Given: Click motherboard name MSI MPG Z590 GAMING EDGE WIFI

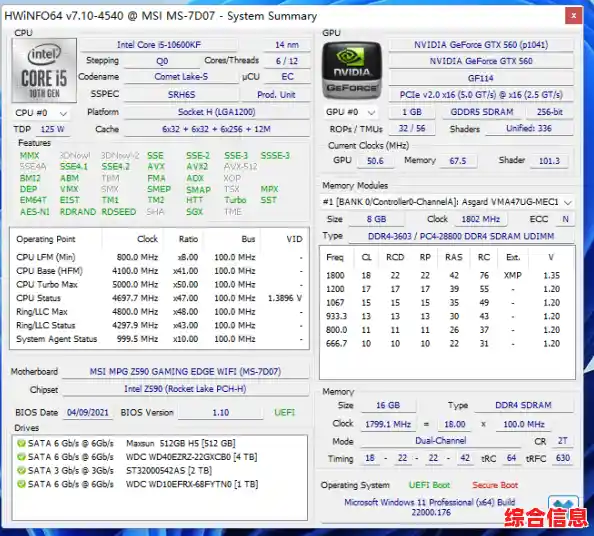Looking at the screenshot, I should [186, 372].
